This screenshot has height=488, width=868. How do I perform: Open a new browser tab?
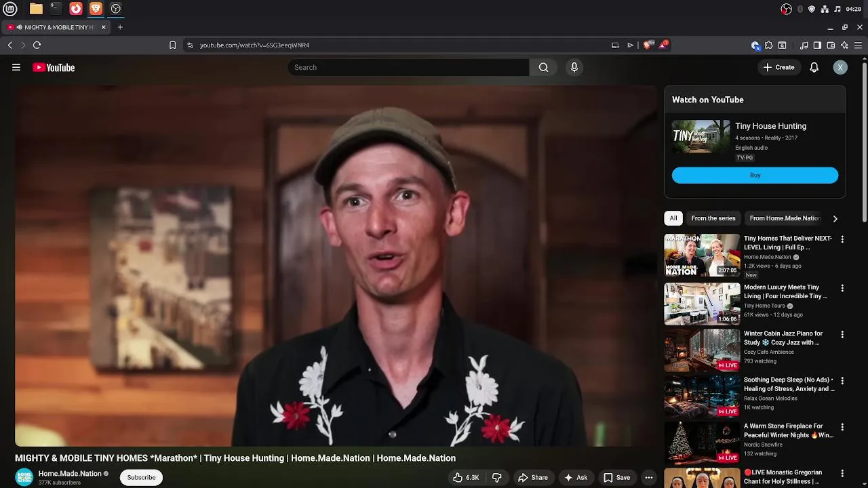click(120, 27)
